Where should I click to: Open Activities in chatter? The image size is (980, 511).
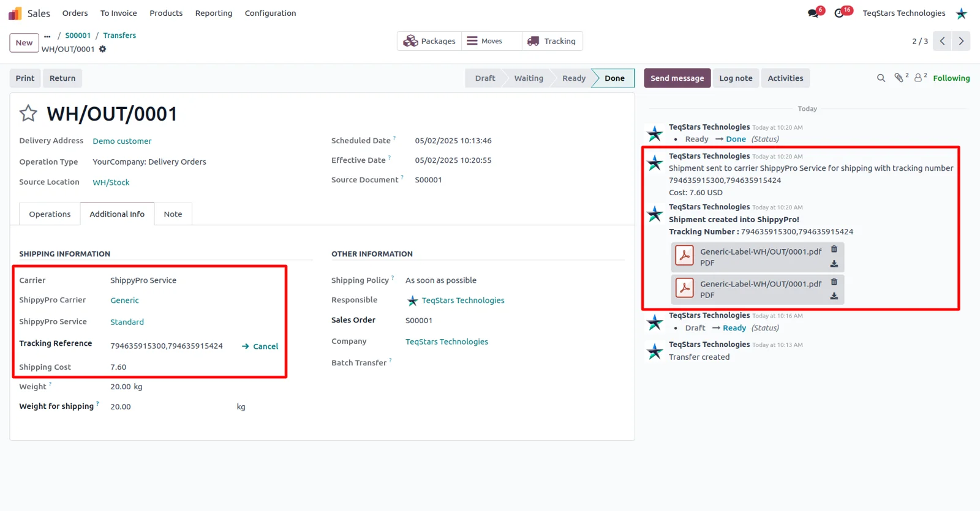(x=785, y=78)
